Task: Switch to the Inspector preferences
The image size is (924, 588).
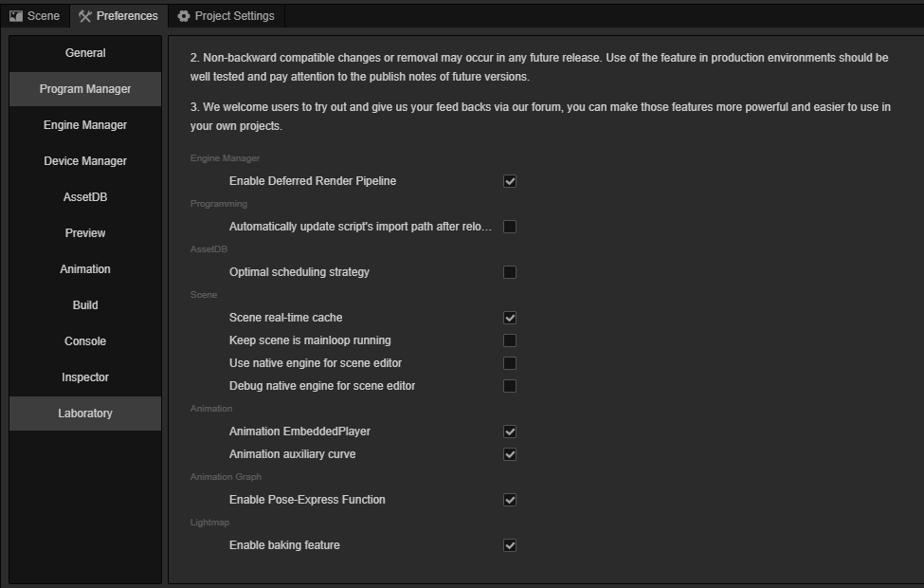Action: 85,377
